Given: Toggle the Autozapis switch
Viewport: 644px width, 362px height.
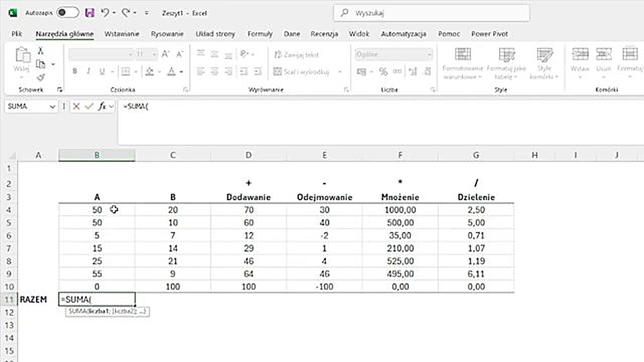Looking at the screenshot, I should tap(67, 13).
